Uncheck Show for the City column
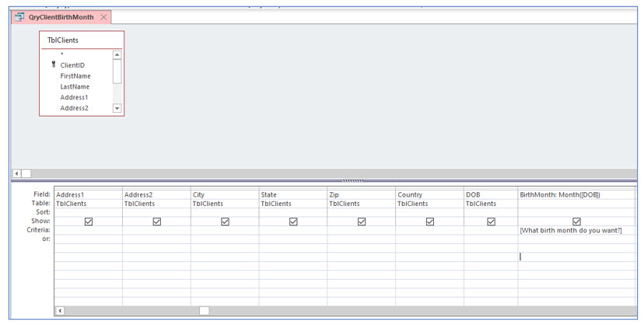644x325 pixels. (x=225, y=222)
